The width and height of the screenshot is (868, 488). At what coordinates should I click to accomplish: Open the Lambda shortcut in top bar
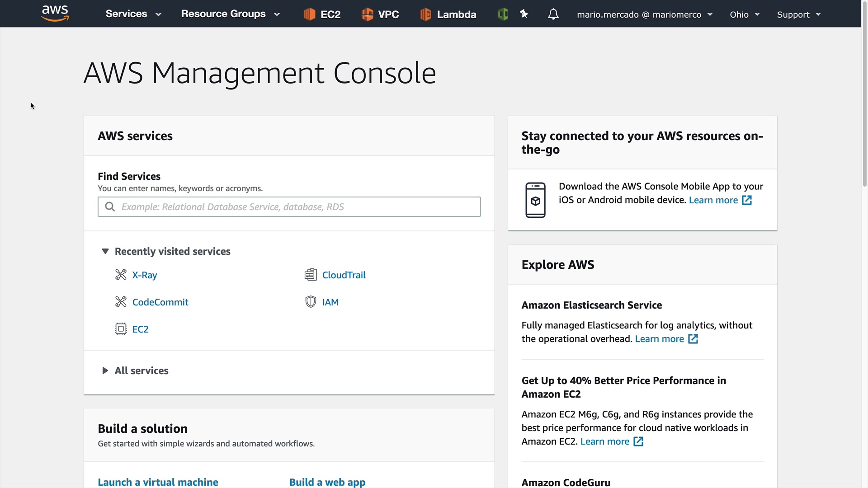(448, 14)
